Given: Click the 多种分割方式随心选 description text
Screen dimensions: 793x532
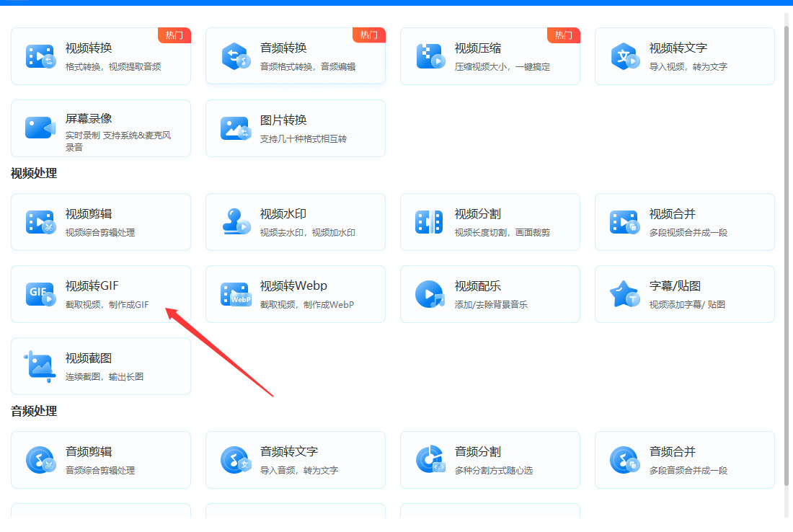Looking at the screenshot, I should click(494, 470).
